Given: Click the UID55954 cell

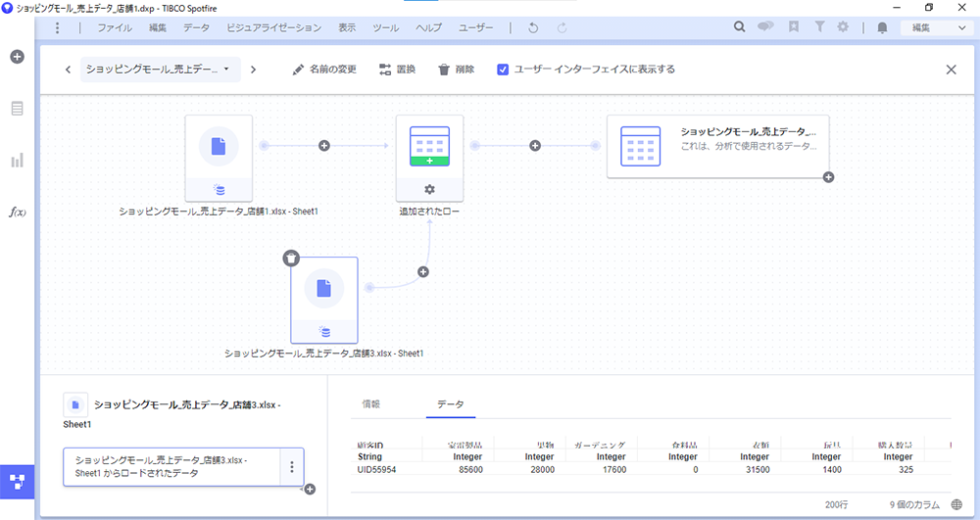Looking at the screenshot, I should [376, 469].
